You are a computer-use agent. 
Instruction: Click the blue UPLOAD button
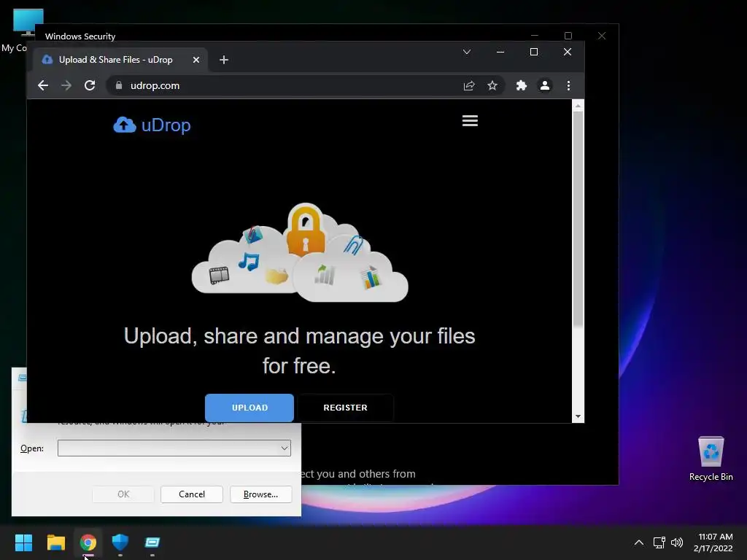coord(249,408)
